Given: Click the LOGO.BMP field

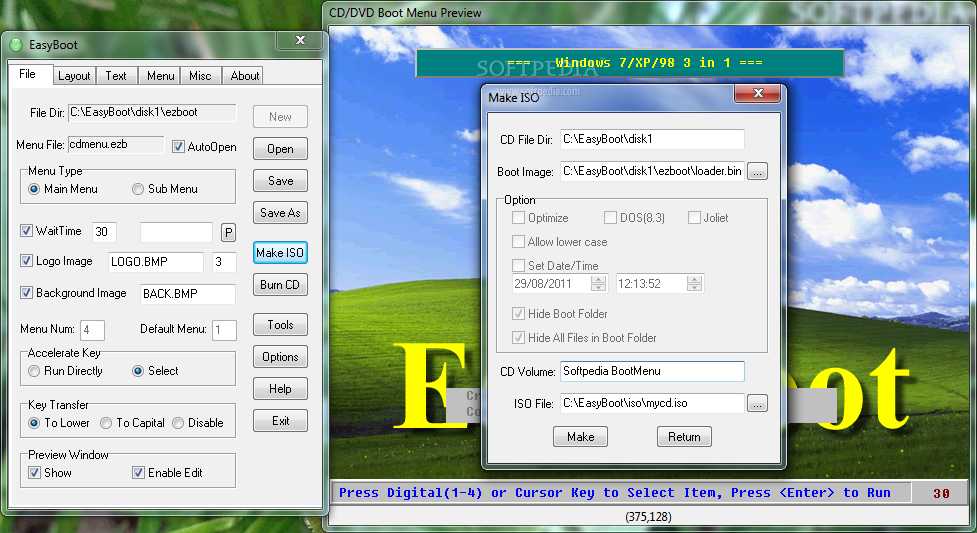Looking at the screenshot, I should tap(156, 262).
